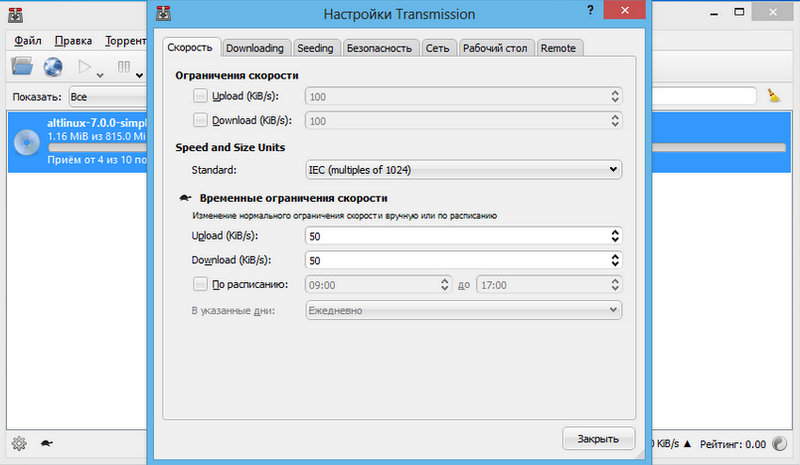
Task: Enable the Download speed limit checkbox
Action: (200, 120)
